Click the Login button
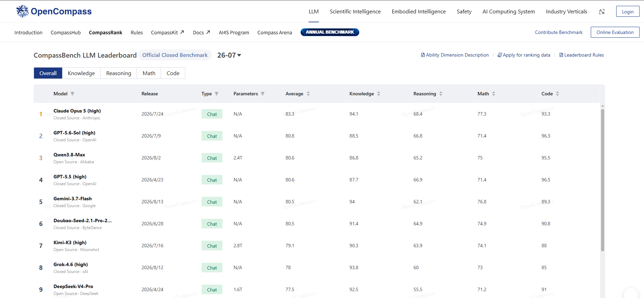 tap(628, 11)
